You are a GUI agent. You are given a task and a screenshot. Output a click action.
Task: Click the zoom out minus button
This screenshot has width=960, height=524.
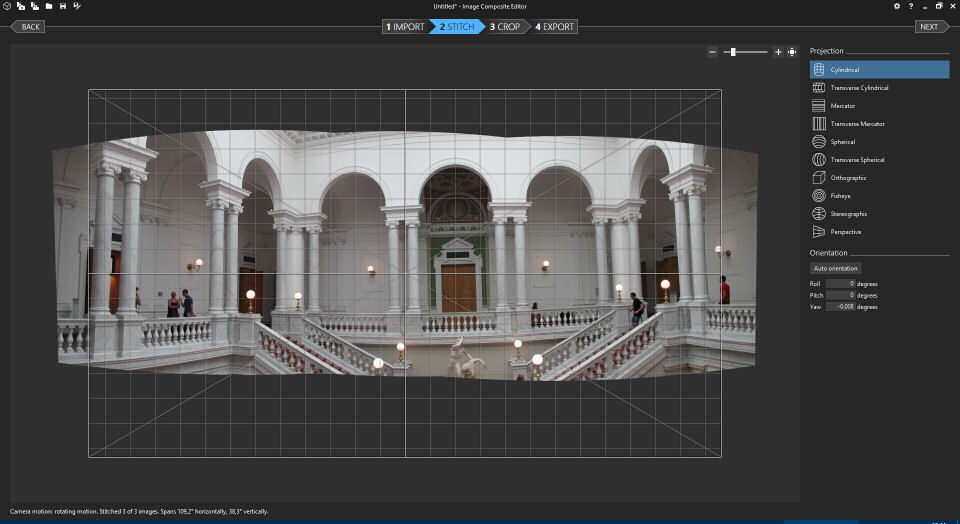pos(712,52)
